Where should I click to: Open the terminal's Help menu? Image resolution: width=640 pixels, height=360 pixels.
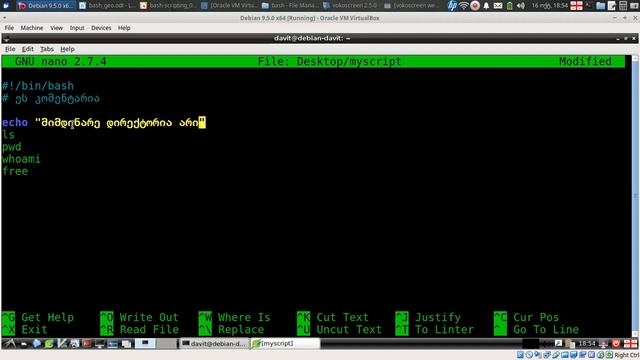point(67,49)
